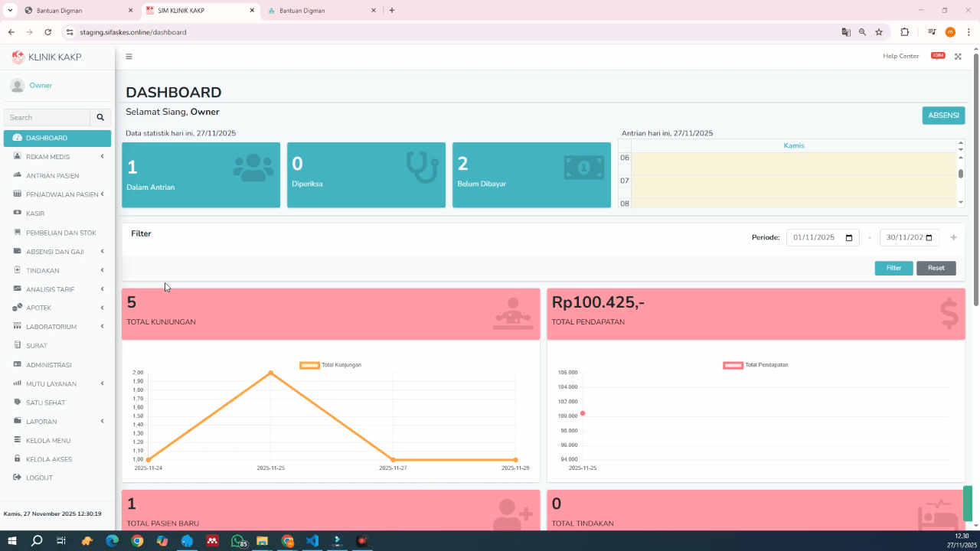
Task: Open the red notification badge icon
Action: tap(938, 56)
